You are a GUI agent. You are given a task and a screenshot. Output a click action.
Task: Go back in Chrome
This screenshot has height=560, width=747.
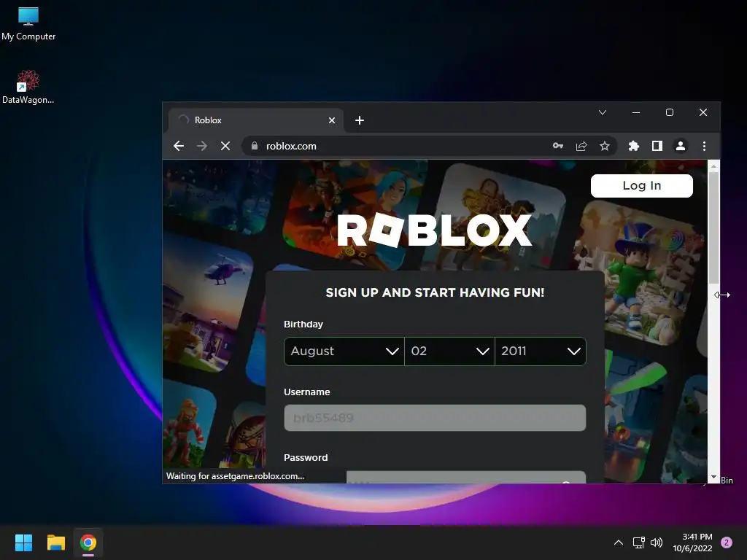[179, 146]
